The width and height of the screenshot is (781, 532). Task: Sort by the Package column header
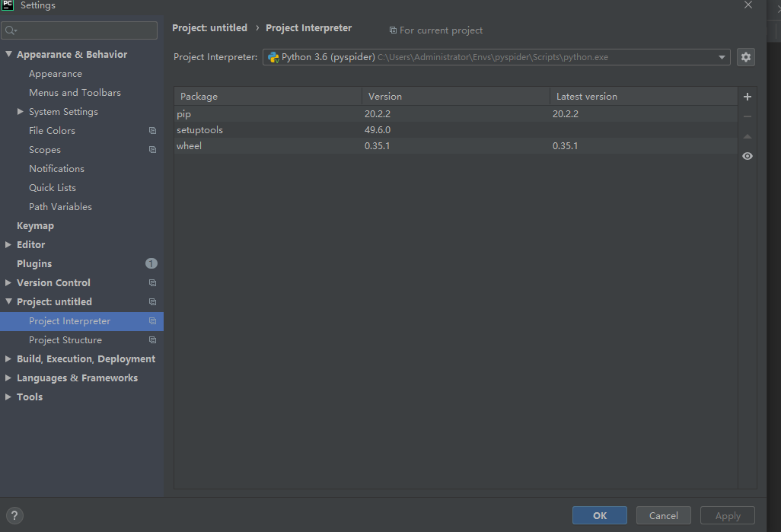pos(268,97)
